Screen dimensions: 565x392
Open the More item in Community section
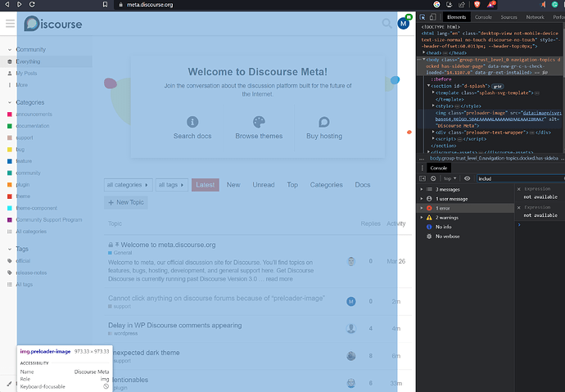[21, 85]
